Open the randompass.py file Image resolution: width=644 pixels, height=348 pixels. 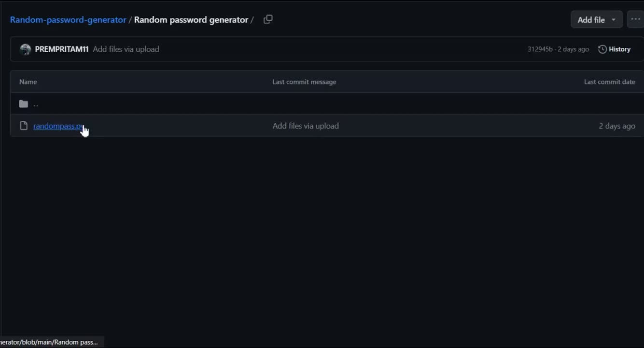[58, 126]
